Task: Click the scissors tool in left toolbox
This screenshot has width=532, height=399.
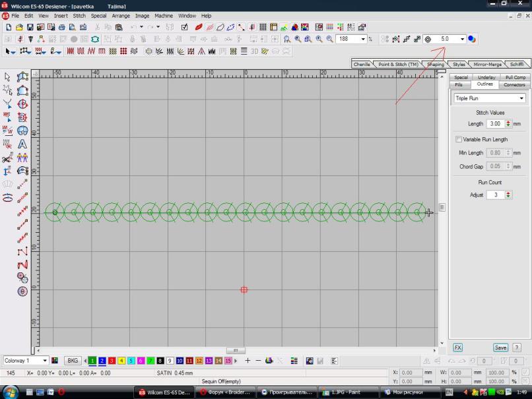Action: pos(7,158)
